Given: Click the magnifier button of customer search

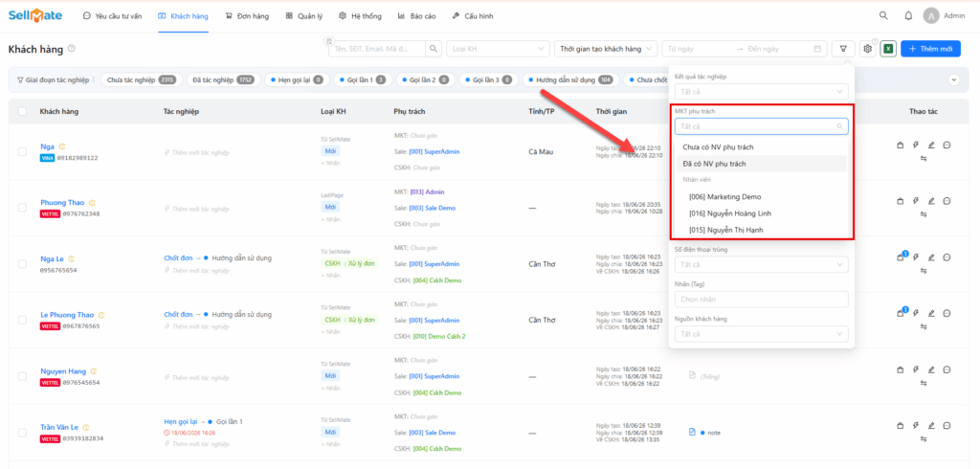Looking at the screenshot, I should (x=434, y=49).
